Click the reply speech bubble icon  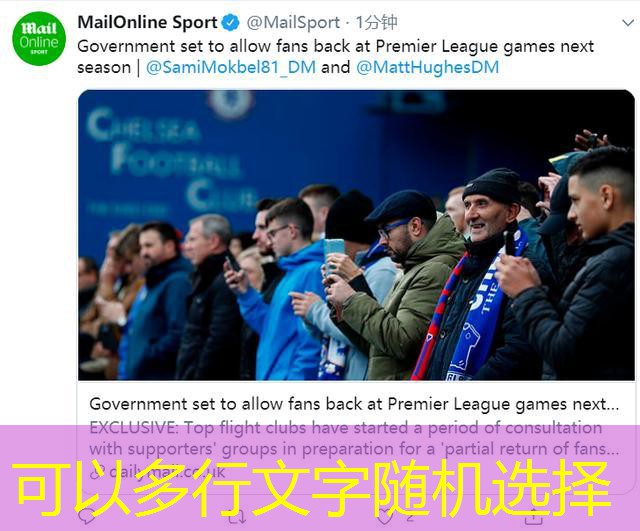[x=87, y=517]
